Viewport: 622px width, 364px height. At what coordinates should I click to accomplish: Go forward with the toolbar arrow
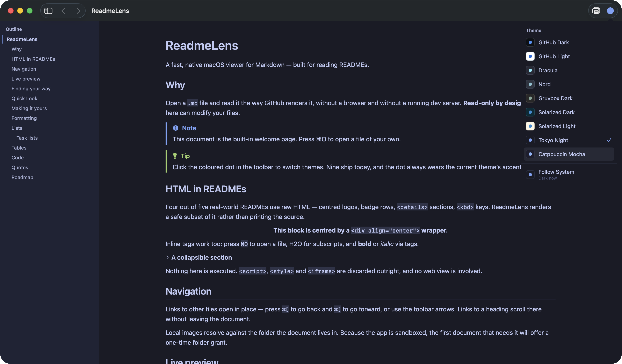pyautogui.click(x=78, y=11)
